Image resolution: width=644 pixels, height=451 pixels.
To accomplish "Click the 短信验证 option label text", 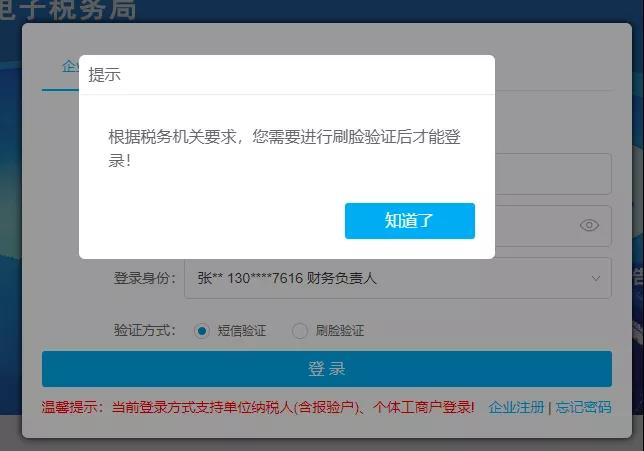I will coord(242,330).
